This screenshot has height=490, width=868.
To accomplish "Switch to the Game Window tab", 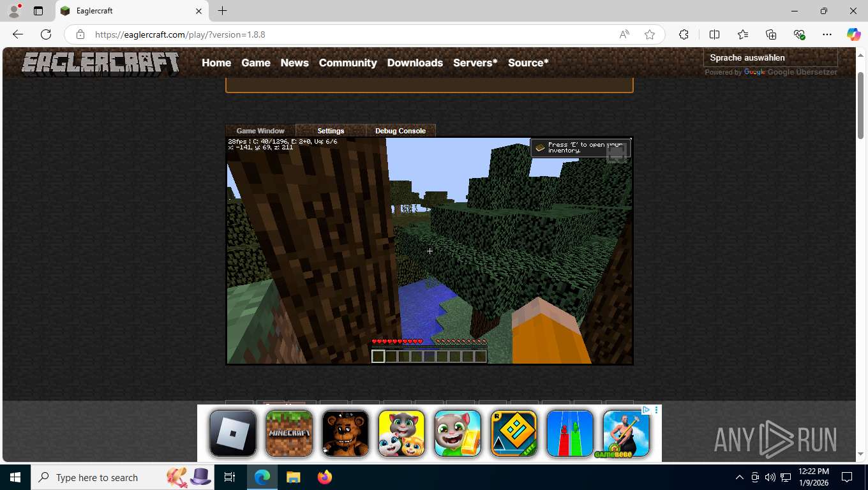I will click(260, 131).
